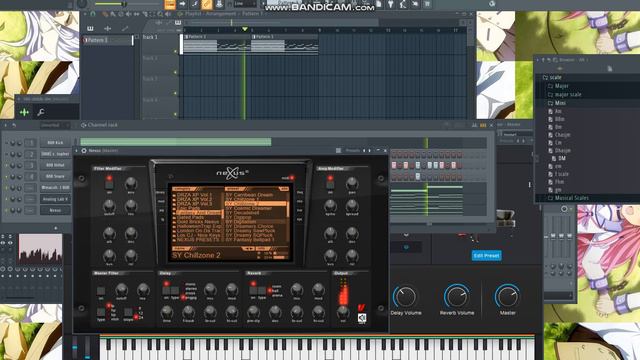Open the Major folder in the browser

tap(561, 86)
